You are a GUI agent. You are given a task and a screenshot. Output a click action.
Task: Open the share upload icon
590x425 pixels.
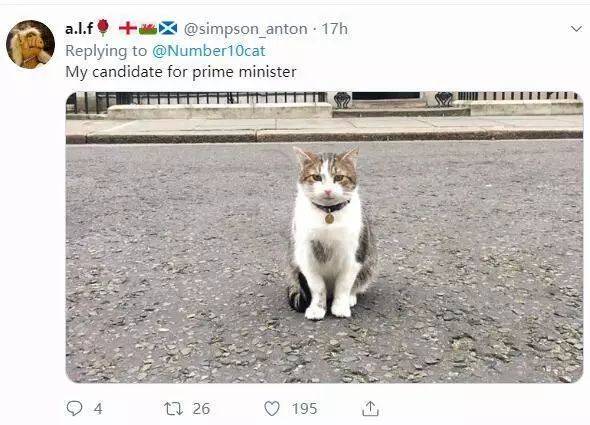[x=370, y=408]
